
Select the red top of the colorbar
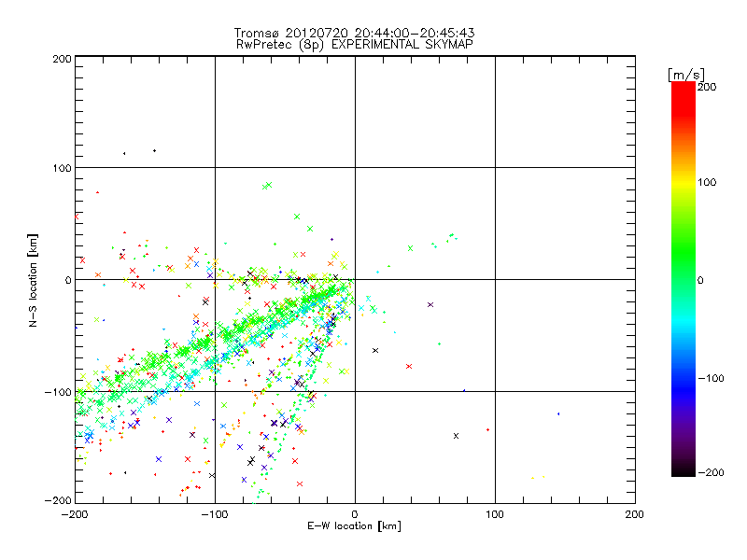(x=683, y=87)
